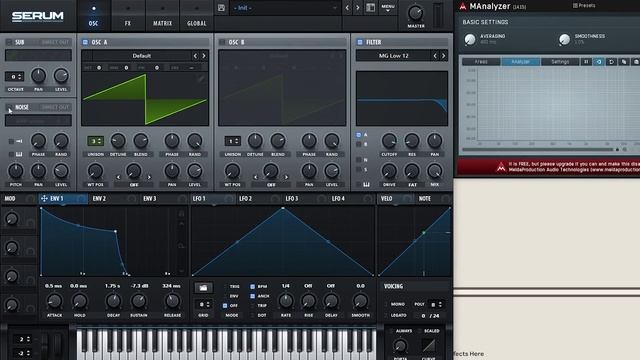Screen dimensions: 640x360
Task: Toggle the LFO BPM sync checkbox
Action: click(x=252, y=287)
